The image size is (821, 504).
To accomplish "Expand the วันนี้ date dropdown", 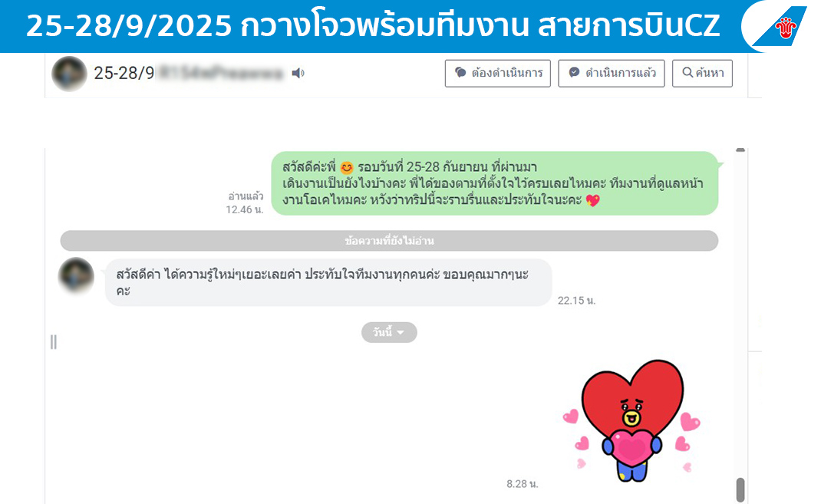I will [x=389, y=332].
